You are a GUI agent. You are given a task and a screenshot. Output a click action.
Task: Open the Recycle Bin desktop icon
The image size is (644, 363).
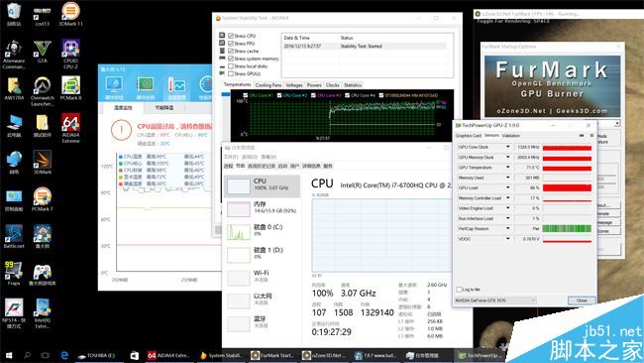click(x=14, y=14)
